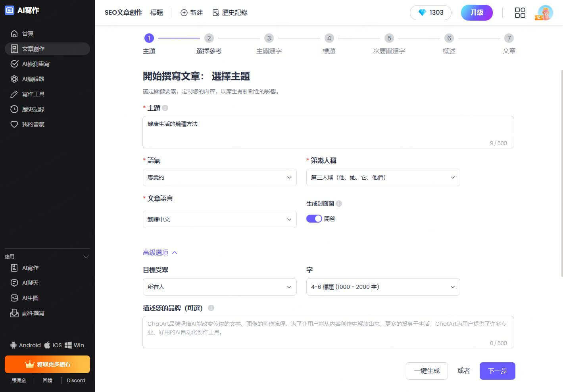Go to step 3 主關鍵字
563x392 pixels.
[x=269, y=43]
